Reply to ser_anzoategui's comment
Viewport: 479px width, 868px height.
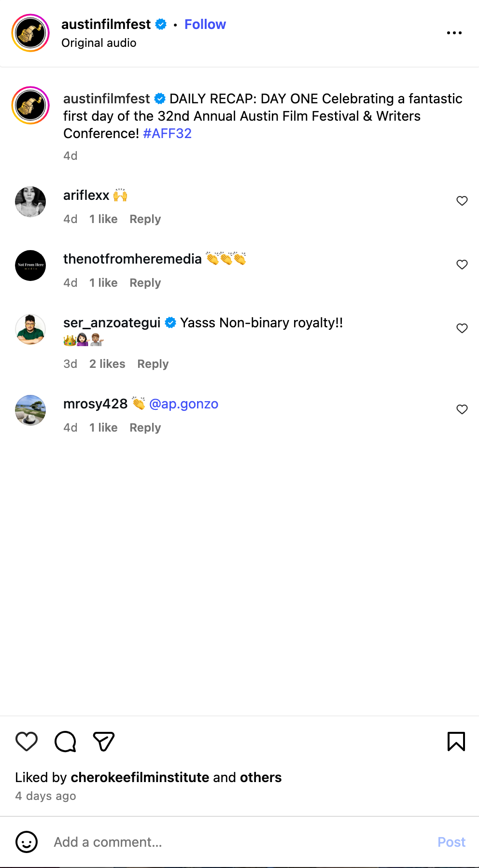[153, 364]
